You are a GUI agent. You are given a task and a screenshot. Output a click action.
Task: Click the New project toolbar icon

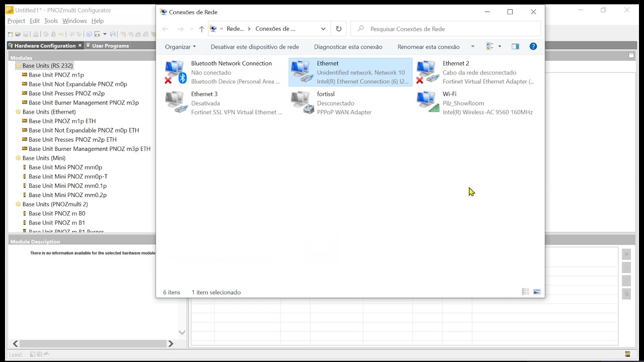click(x=10, y=34)
